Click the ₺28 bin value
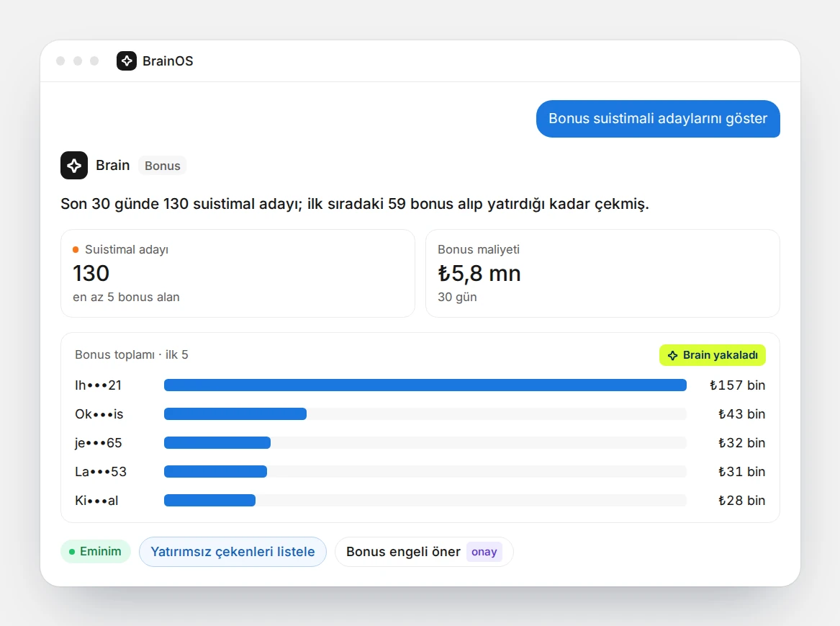This screenshot has height=626, width=840. click(x=741, y=501)
